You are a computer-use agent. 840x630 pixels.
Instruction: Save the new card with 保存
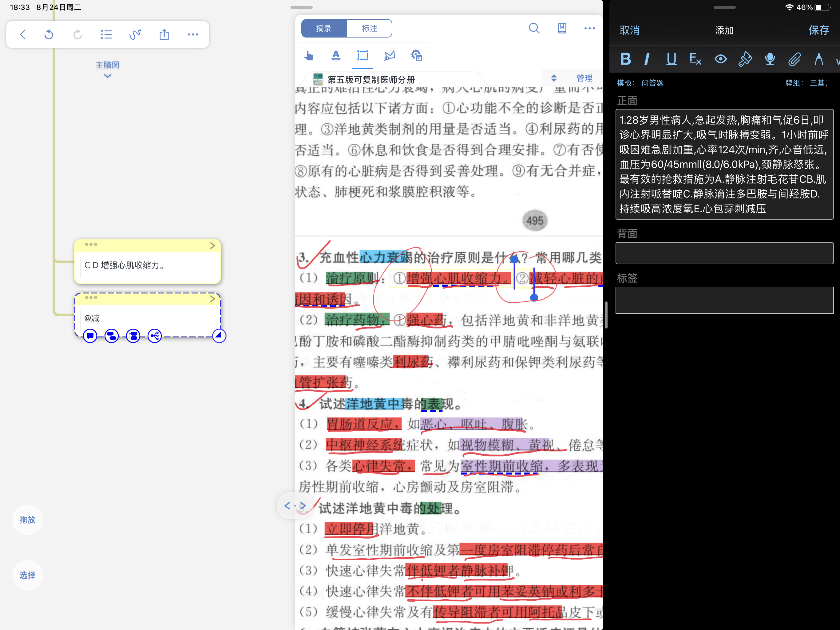818,30
